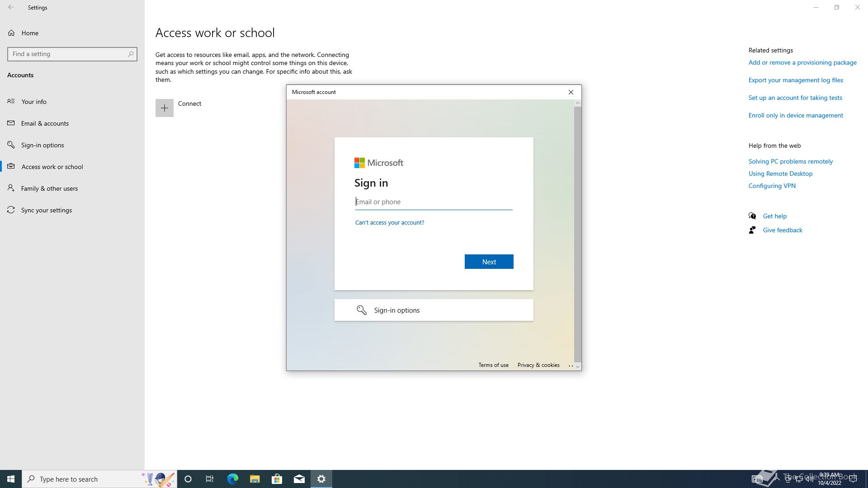
Task: Show hidden system tray icons
Action: click(x=777, y=479)
